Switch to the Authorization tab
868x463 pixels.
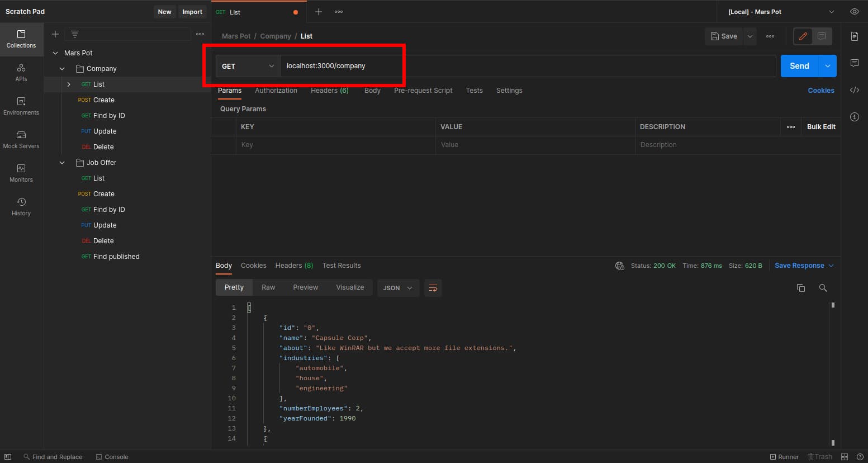pyautogui.click(x=276, y=90)
